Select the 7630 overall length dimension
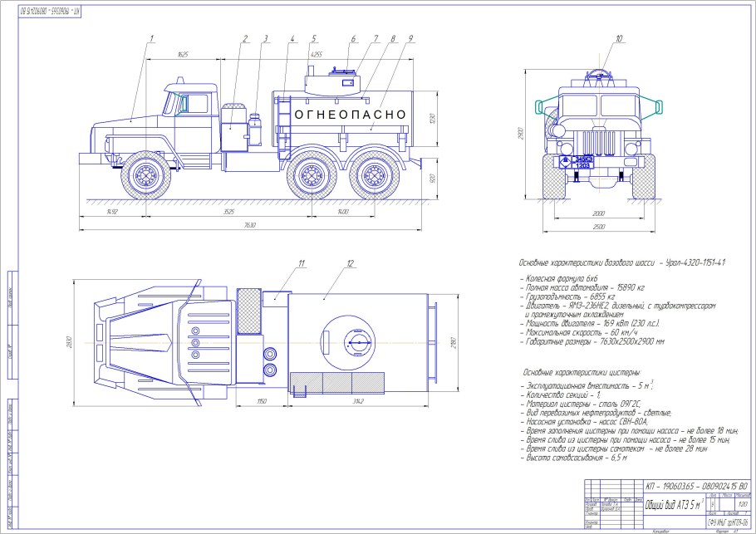Viewport: 756px width, 534px height. pos(249,225)
